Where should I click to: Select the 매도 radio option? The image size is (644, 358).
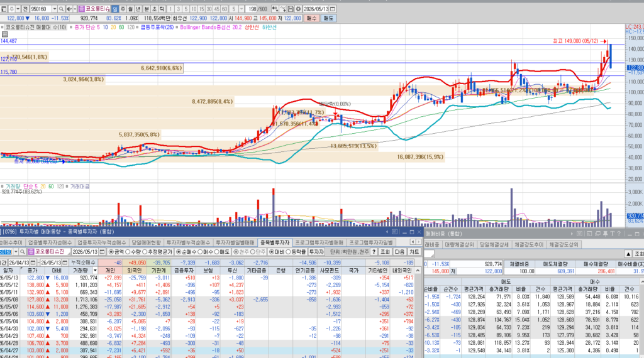click(x=223, y=252)
